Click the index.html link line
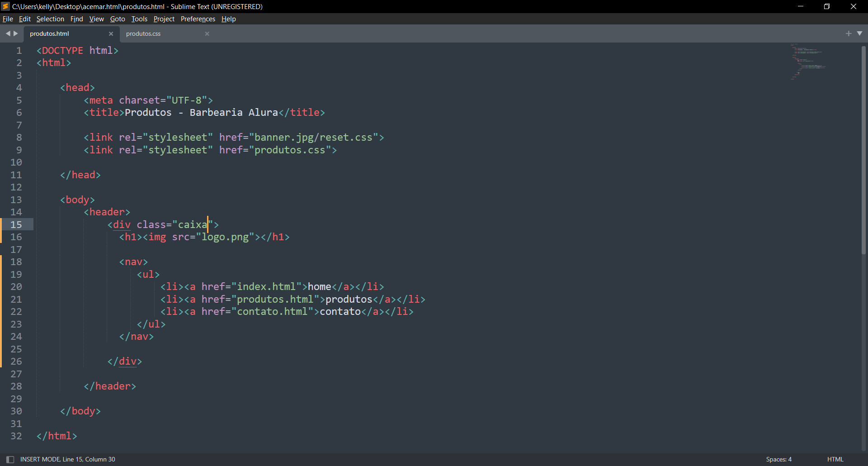This screenshot has width=868, height=466. coord(272,287)
